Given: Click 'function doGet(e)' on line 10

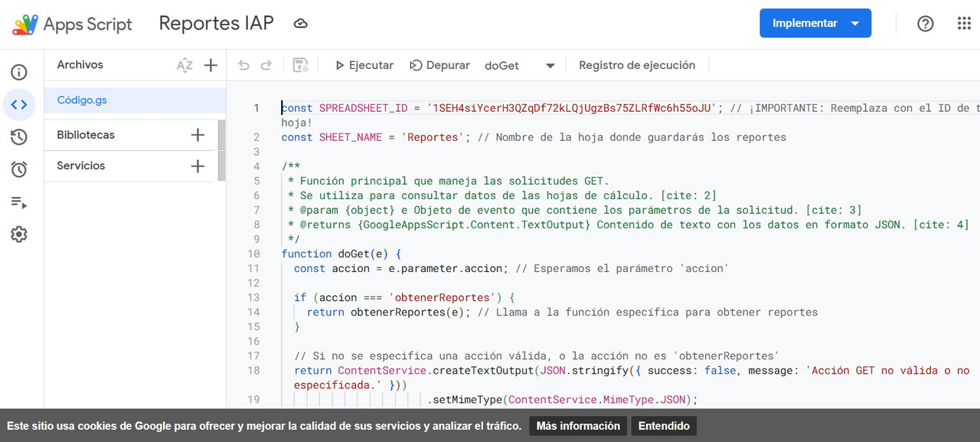Looking at the screenshot, I should pyautogui.click(x=338, y=254).
